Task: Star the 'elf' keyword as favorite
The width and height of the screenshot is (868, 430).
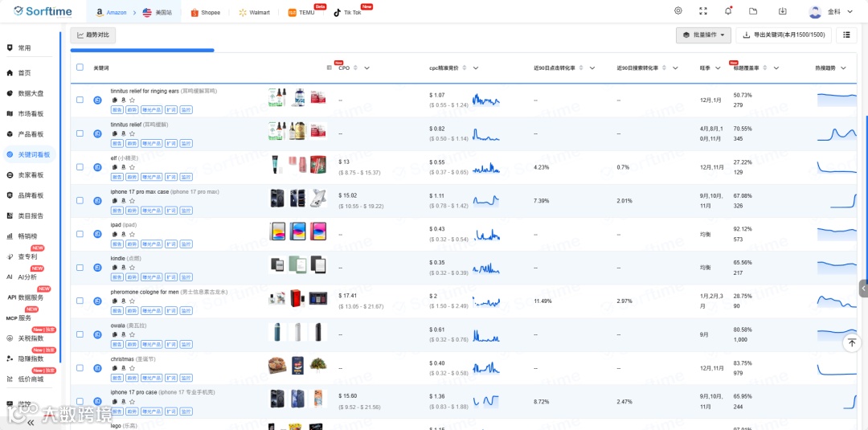Action: 132,167
